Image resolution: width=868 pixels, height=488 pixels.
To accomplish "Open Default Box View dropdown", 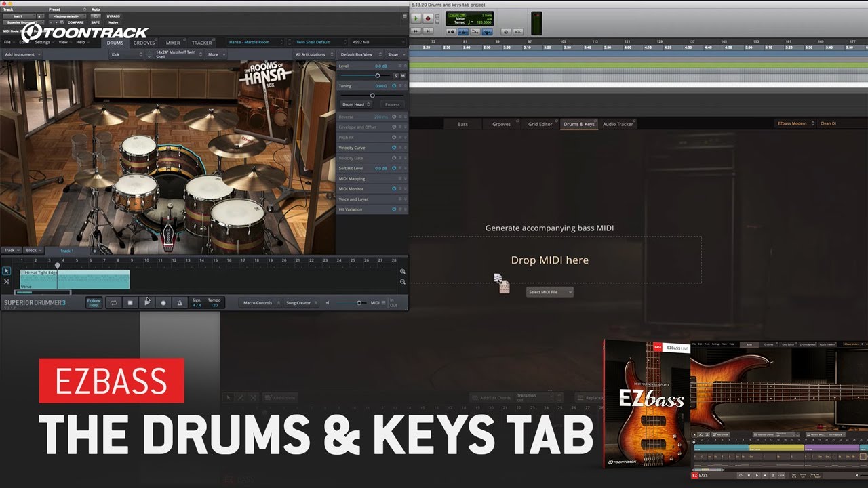I will (360, 54).
